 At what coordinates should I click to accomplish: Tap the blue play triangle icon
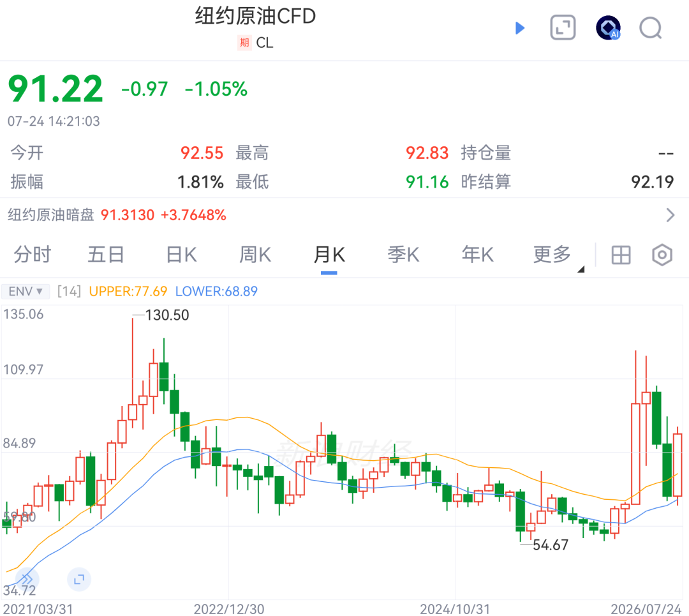pos(520,28)
